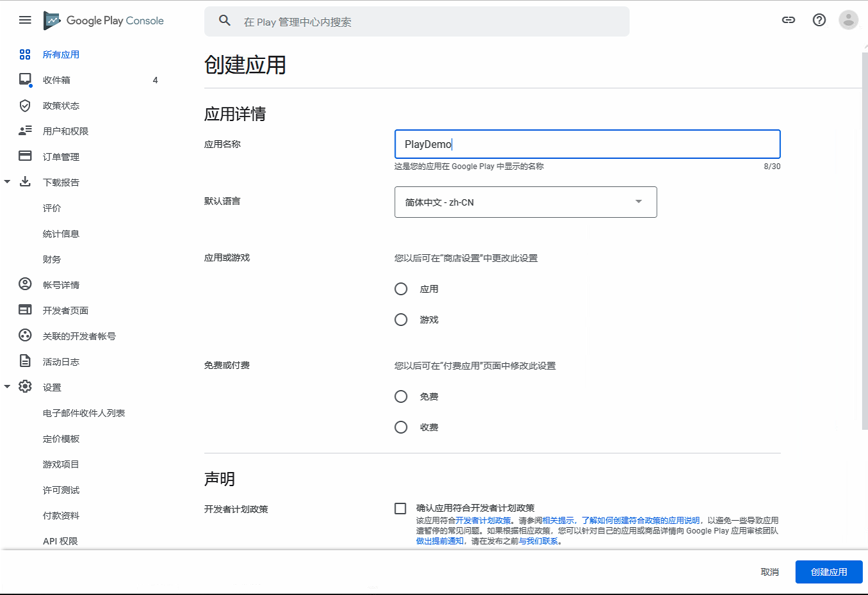Image resolution: width=868 pixels, height=595 pixels.
Task: Go to 所有应用 in sidebar
Action: (x=61, y=54)
